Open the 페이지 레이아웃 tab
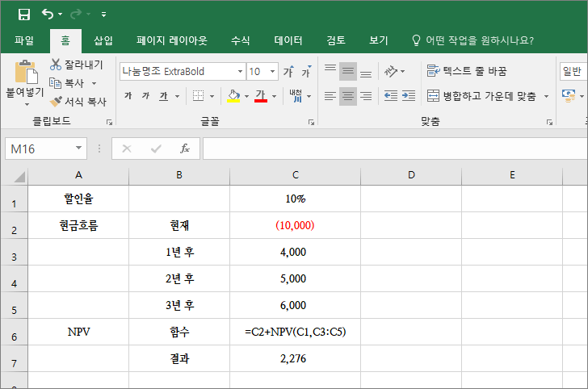The image size is (588, 389). point(172,40)
